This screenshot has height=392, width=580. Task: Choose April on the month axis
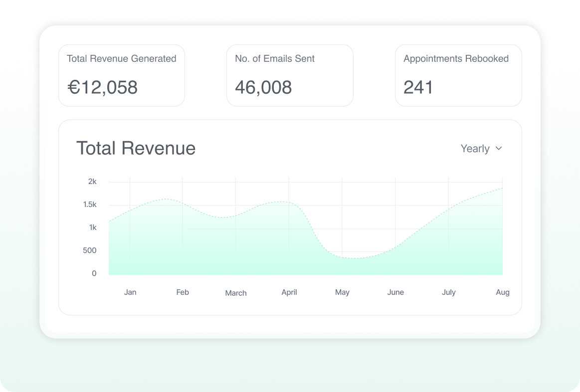tap(289, 292)
